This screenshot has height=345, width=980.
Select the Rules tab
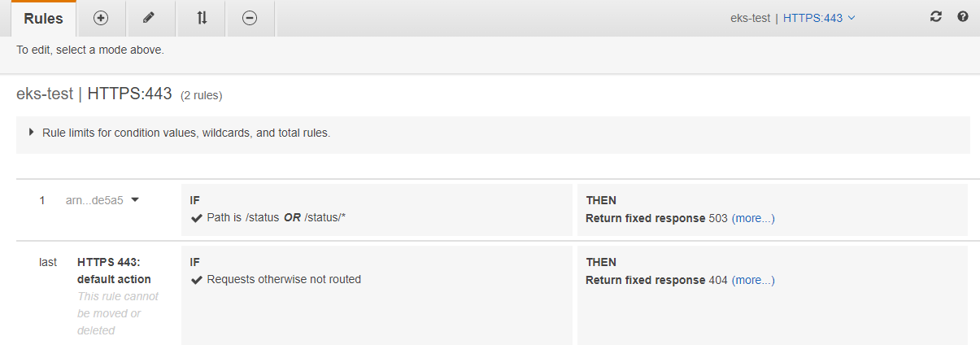coord(43,18)
